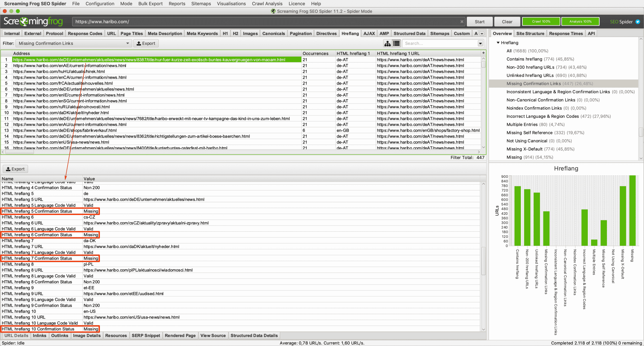Open the Crawl Analysis menu
Screen dimensions: 644x346
(267, 4)
